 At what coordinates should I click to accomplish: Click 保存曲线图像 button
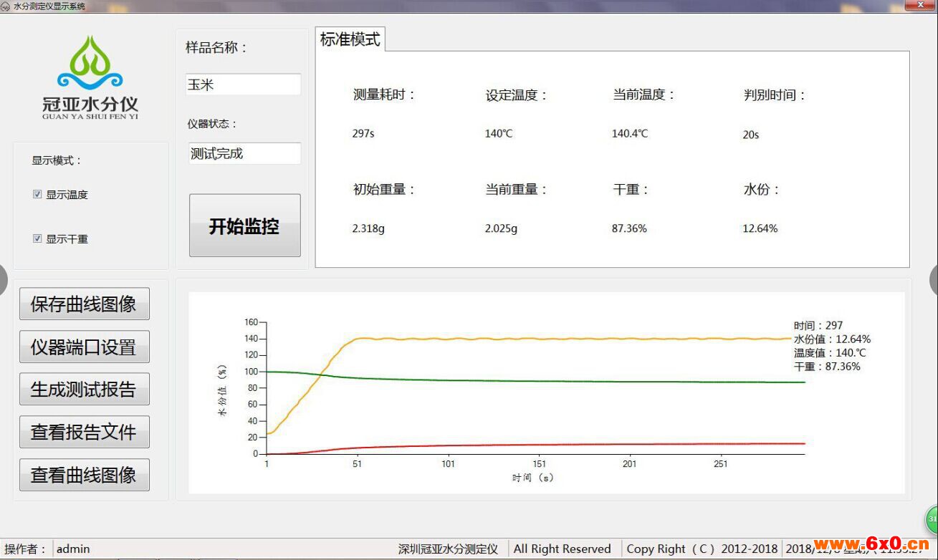(x=84, y=304)
